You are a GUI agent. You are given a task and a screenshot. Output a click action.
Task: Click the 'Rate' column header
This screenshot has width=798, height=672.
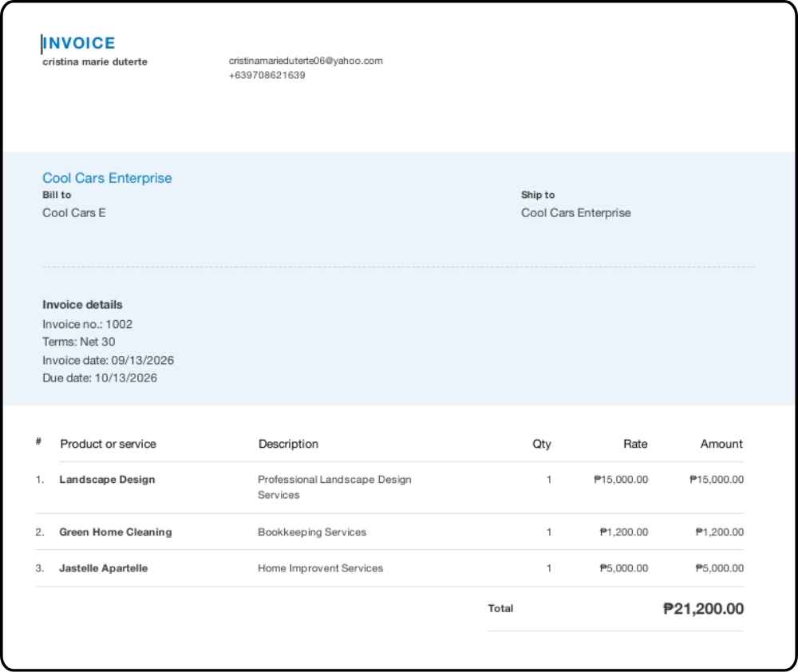point(635,444)
